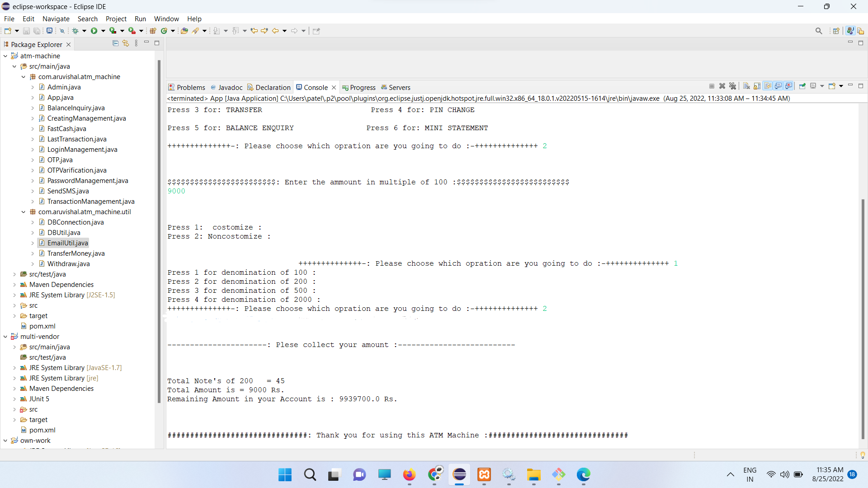
Task: Expand the Maven Dependencies node
Action: pos(14,284)
